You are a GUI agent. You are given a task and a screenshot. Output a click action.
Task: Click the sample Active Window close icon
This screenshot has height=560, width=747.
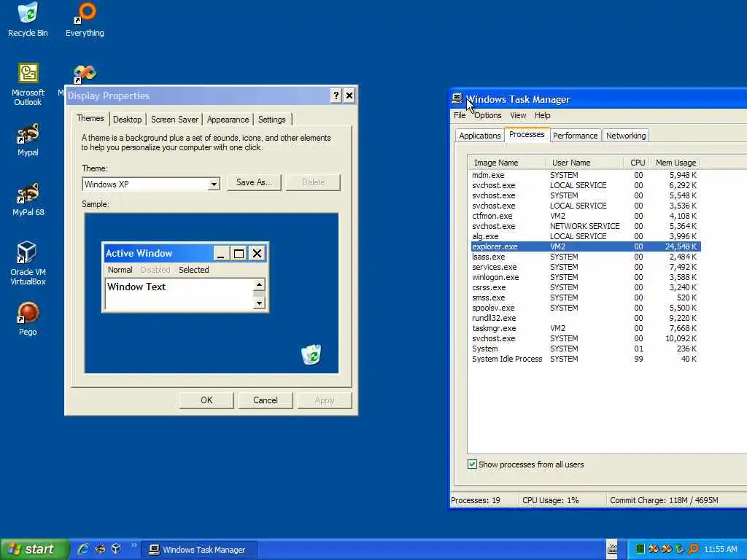click(x=257, y=253)
